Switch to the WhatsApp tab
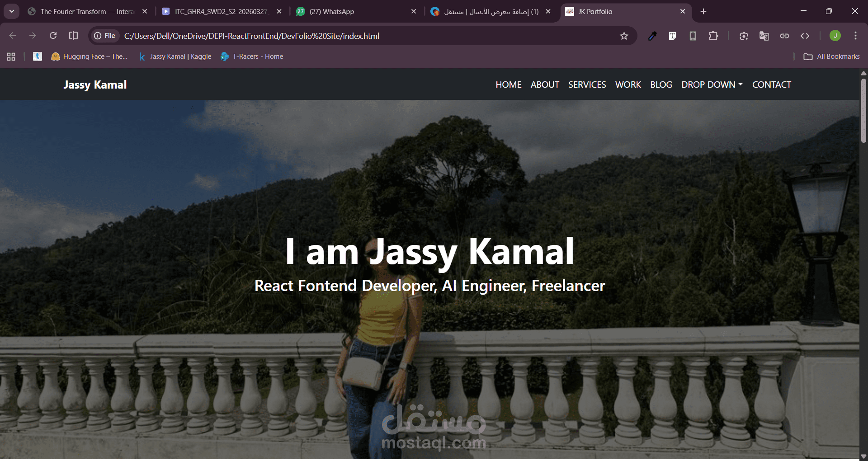 coord(356,11)
